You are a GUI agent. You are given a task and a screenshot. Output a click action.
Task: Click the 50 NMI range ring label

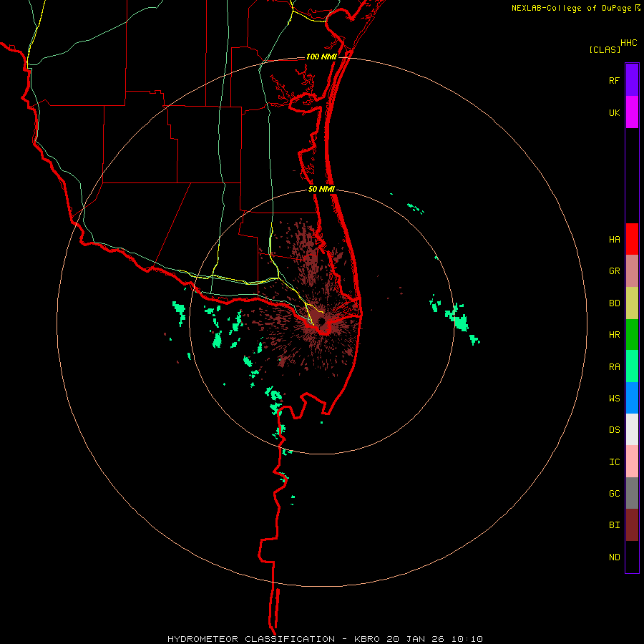point(321,189)
